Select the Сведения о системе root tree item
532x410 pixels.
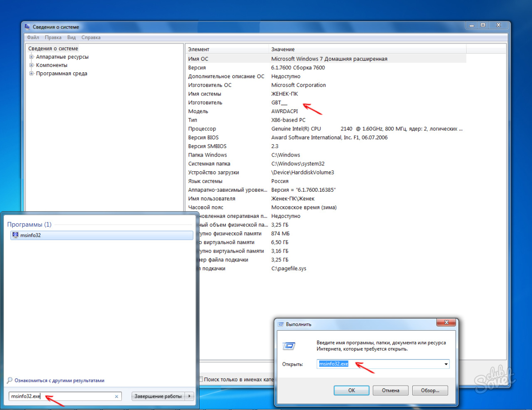pyautogui.click(x=53, y=48)
